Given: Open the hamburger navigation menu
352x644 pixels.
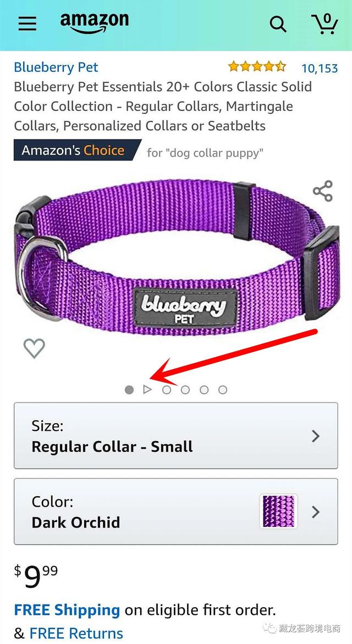Looking at the screenshot, I should (x=27, y=24).
